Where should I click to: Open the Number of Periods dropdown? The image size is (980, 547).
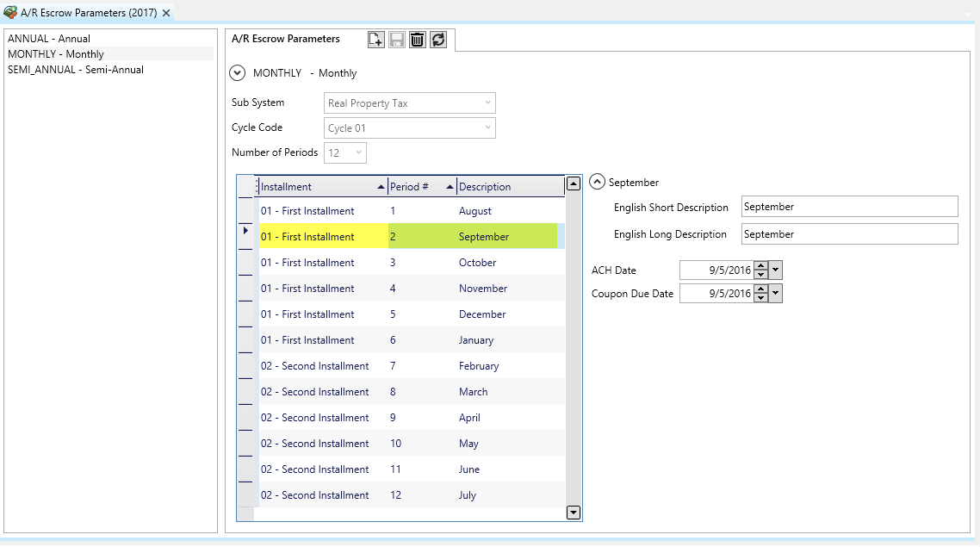[358, 153]
